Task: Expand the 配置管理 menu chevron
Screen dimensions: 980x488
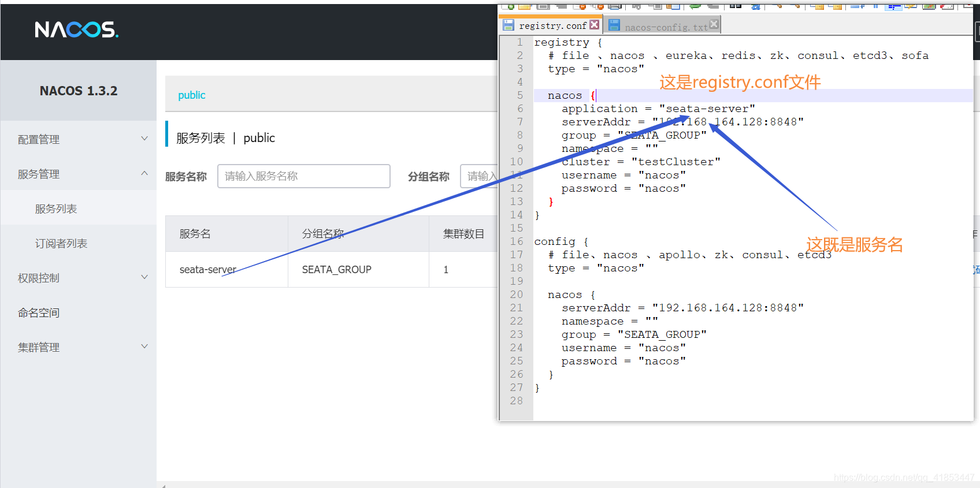Action: 144,139
